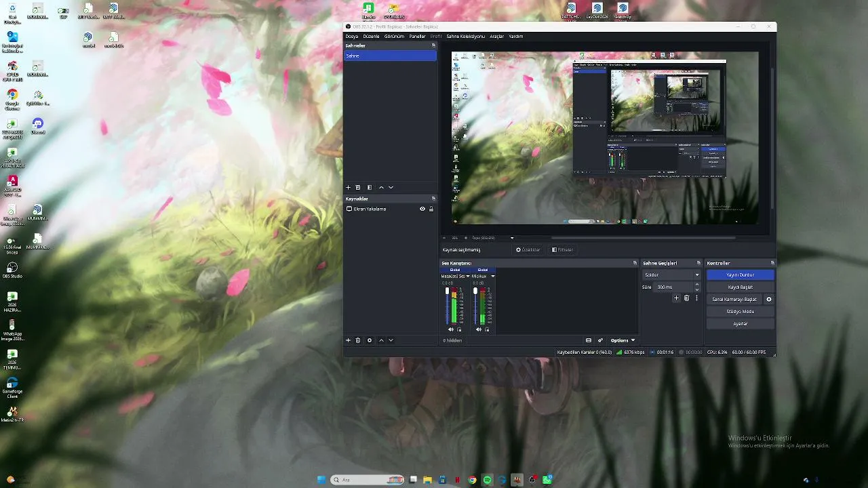
Task: Open the Dosya menu
Action: tap(352, 36)
